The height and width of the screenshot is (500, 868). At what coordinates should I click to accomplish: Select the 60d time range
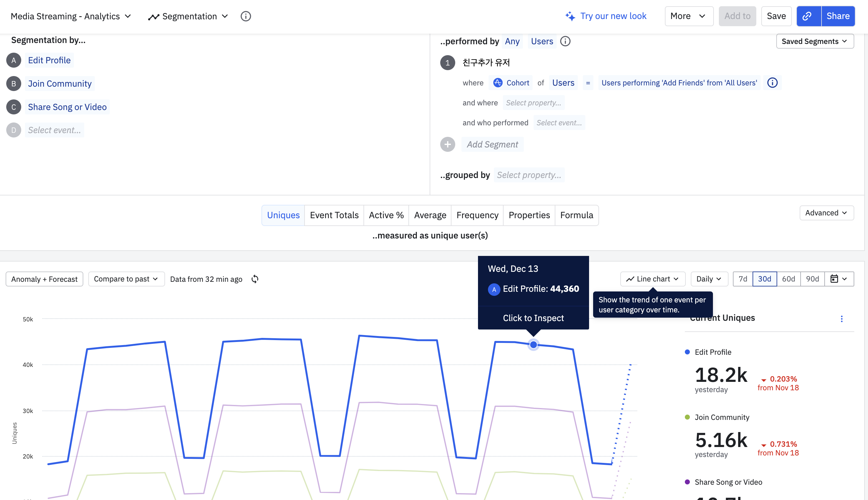tap(788, 279)
